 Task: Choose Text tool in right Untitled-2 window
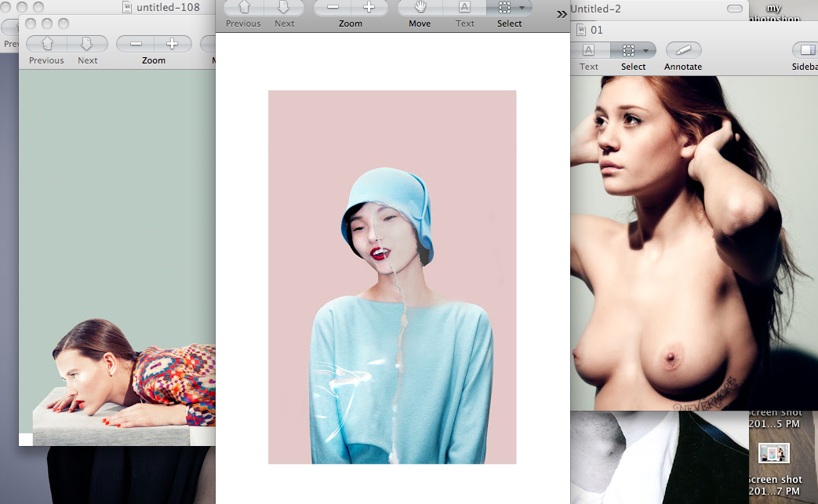pos(589,50)
